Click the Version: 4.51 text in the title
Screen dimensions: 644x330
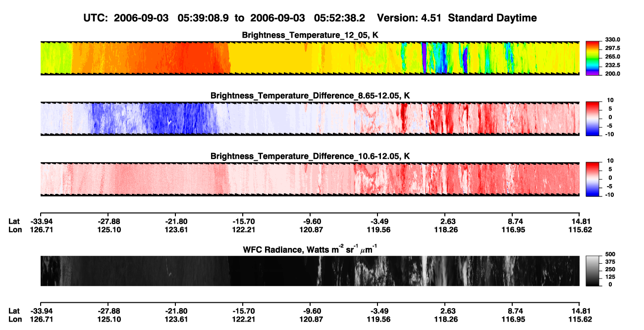point(408,18)
